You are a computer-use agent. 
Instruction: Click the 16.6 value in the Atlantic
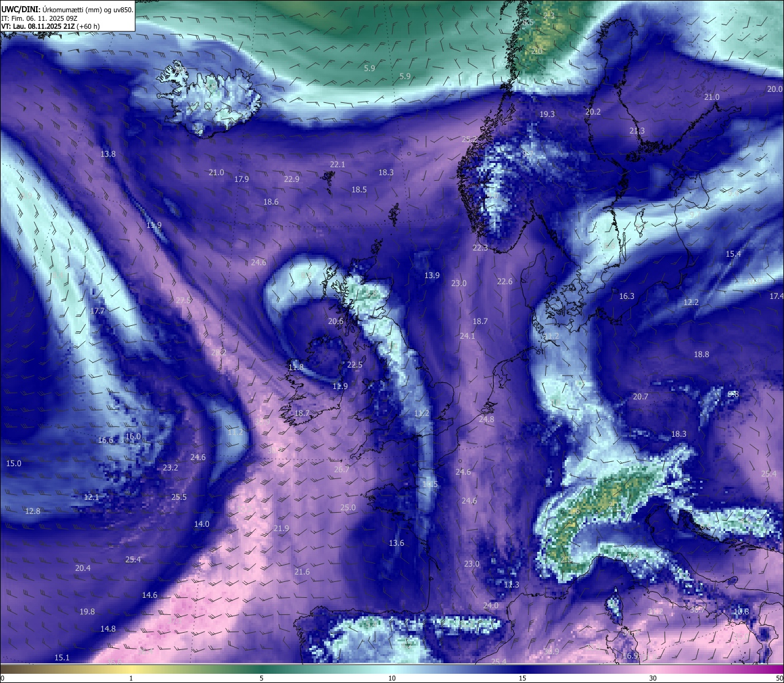click(105, 440)
